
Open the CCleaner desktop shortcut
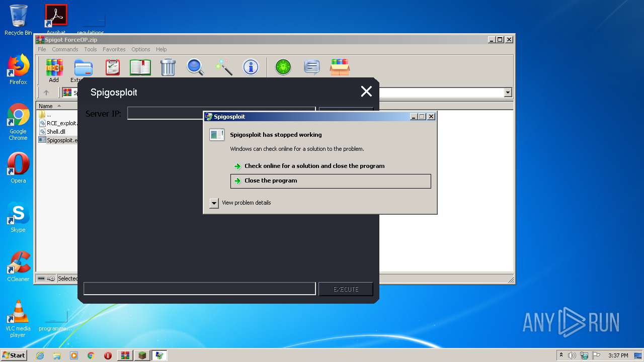(18, 266)
